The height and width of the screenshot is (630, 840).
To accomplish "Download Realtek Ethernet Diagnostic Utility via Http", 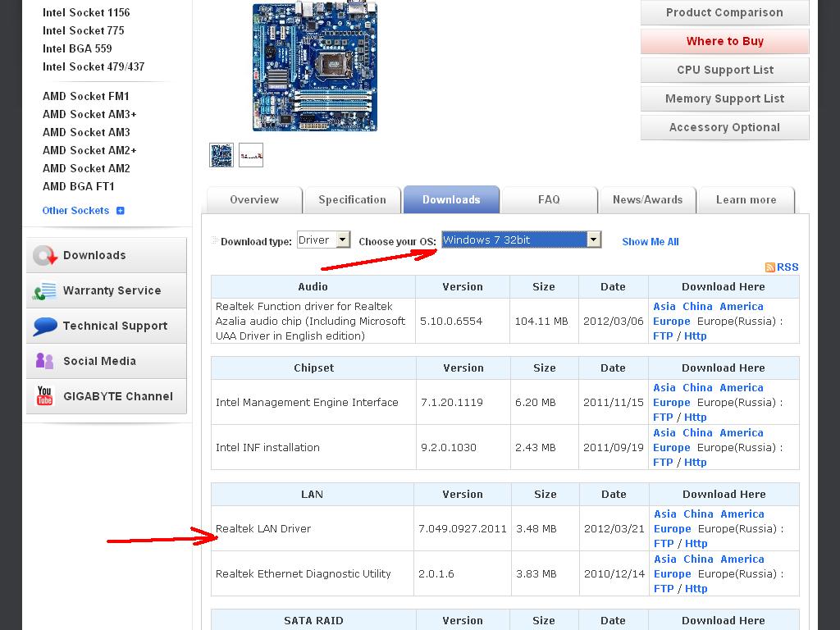I will point(696,589).
